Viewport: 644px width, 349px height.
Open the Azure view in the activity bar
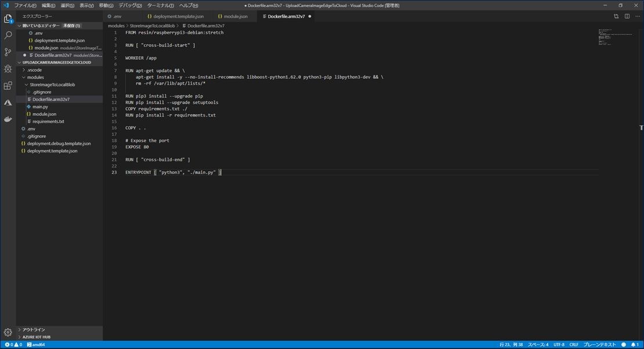tap(8, 103)
